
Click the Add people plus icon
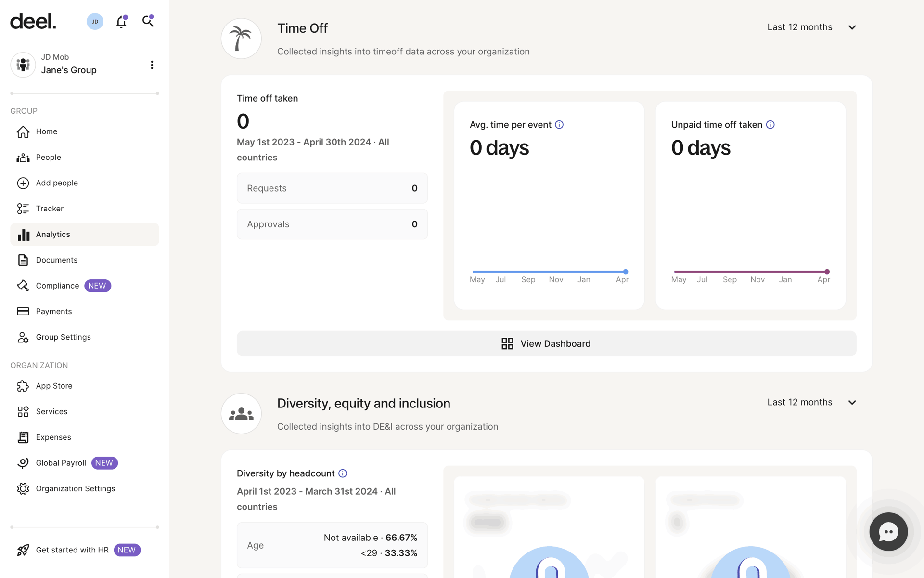(23, 183)
